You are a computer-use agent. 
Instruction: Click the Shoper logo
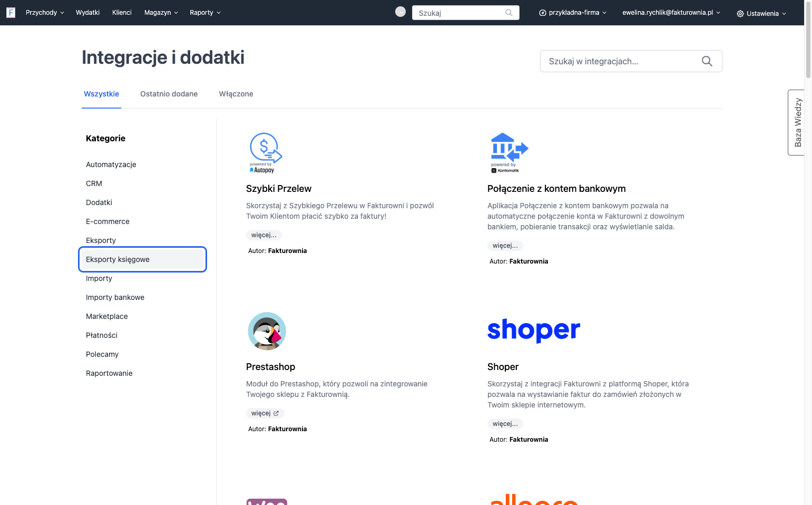click(x=534, y=331)
